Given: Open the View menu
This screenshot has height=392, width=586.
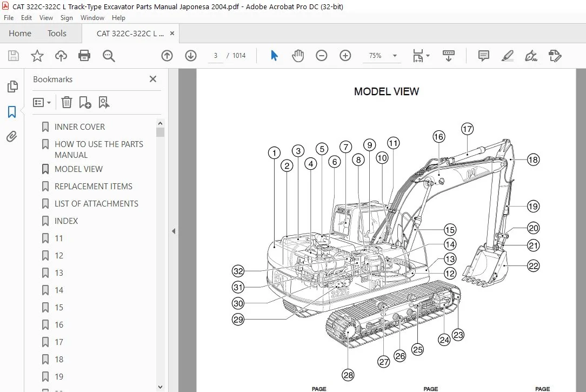Looking at the screenshot, I should 46,17.
